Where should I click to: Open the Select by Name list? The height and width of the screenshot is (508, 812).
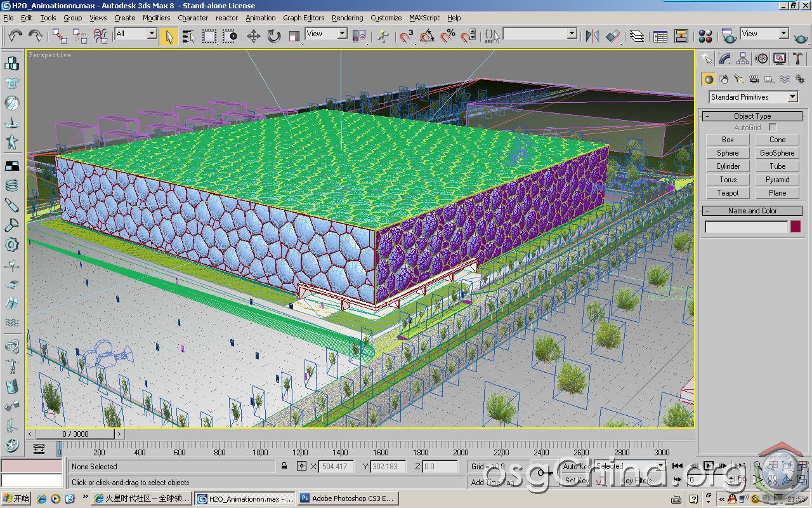point(188,36)
